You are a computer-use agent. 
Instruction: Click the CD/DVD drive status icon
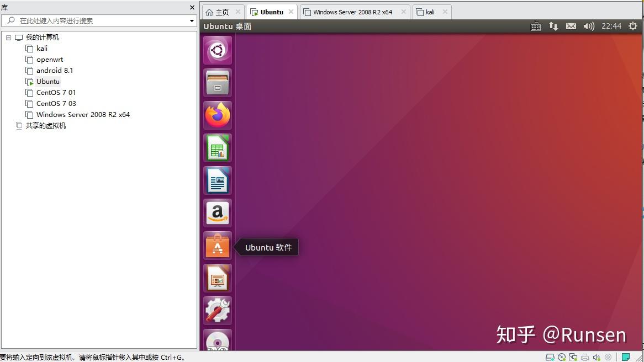pyautogui.click(x=562, y=357)
